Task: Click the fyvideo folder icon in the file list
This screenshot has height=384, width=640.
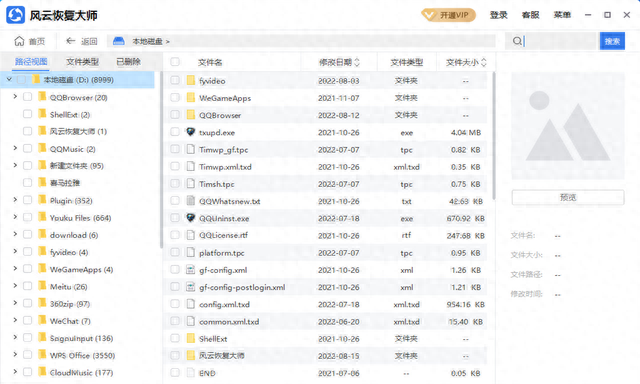Action: click(191, 80)
